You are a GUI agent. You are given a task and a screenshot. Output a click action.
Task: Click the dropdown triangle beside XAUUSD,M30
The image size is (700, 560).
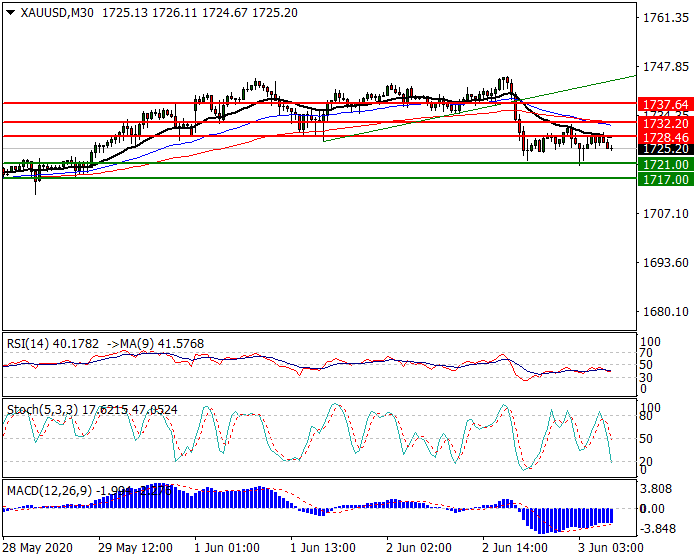click(x=11, y=13)
